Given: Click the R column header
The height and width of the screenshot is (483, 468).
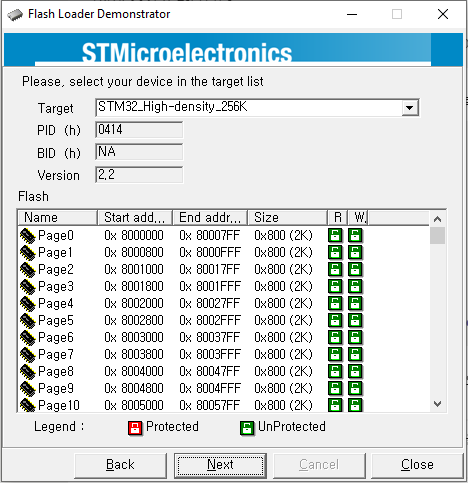Looking at the screenshot, I should pos(337,218).
